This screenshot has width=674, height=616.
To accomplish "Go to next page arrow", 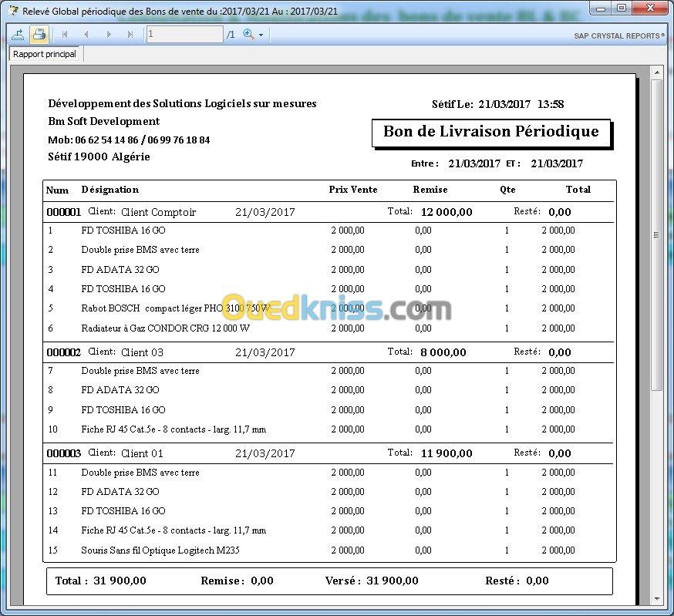I will (108, 35).
